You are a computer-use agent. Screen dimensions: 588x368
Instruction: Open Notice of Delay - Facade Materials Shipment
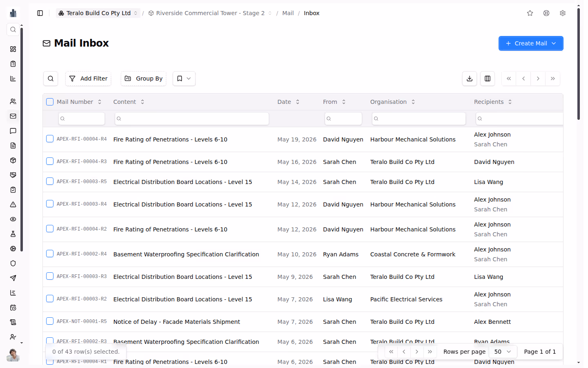pyautogui.click(x=177, y=322)
